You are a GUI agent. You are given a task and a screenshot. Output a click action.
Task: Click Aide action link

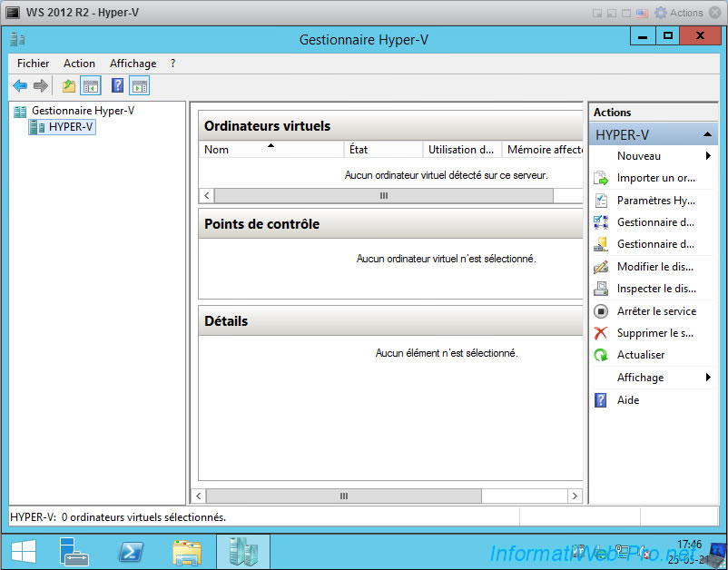(x=628, y=400)
